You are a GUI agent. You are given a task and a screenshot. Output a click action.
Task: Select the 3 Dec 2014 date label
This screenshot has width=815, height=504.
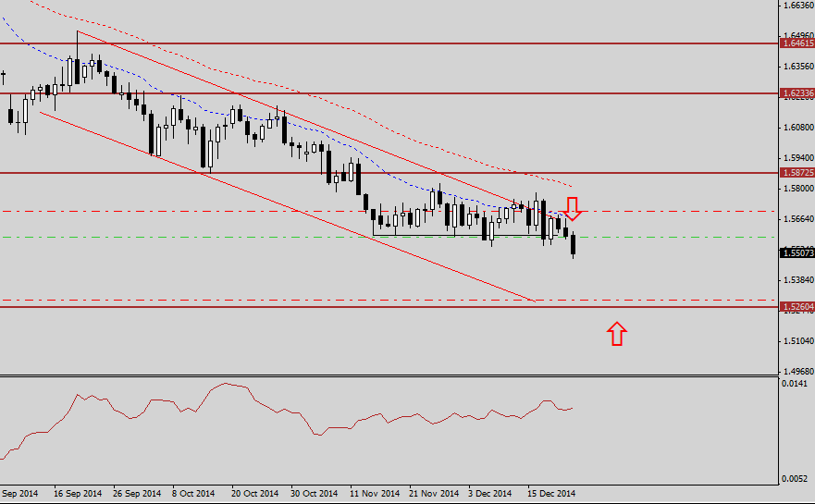pos(490,493)
